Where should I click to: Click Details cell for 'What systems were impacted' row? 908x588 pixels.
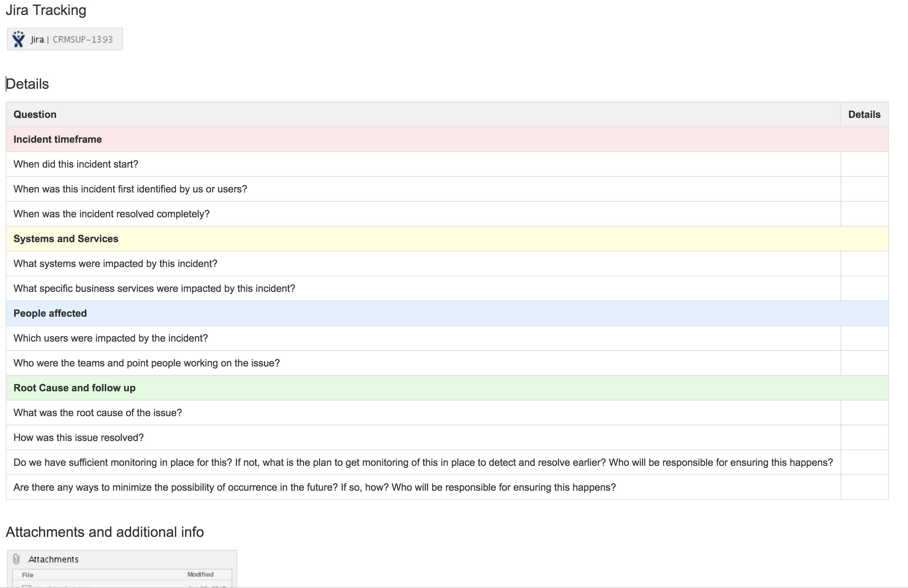pos(864,263)
